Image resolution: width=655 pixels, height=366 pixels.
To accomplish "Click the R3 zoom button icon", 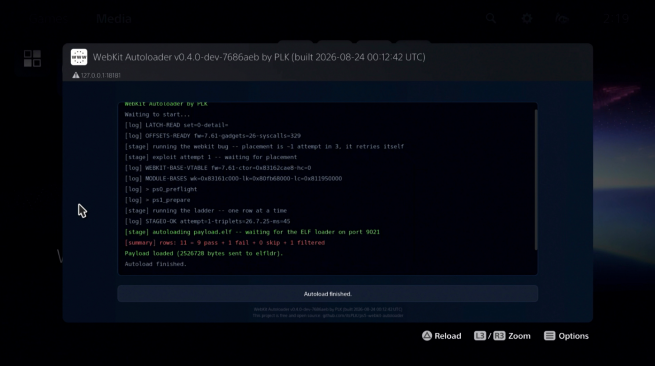I will click(499, 336).
